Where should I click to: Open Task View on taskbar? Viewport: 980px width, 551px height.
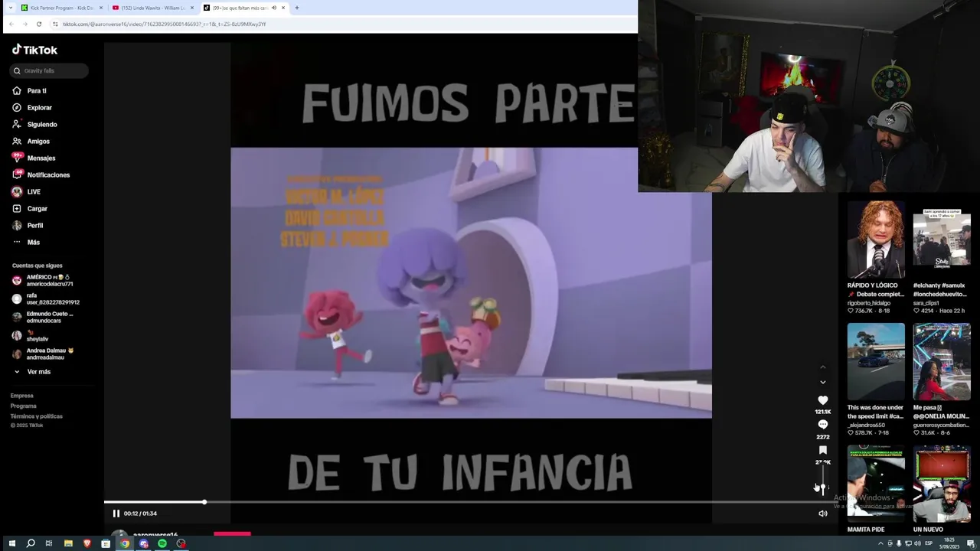point(49,543)
